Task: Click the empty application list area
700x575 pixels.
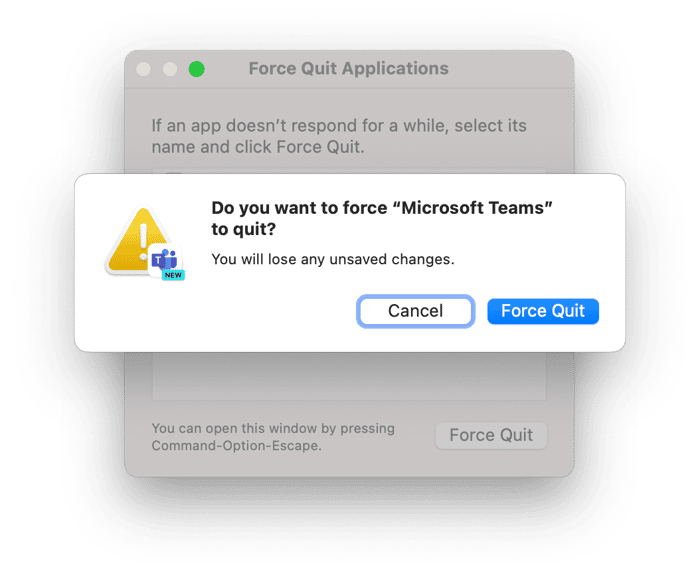Action: [349, 375]
